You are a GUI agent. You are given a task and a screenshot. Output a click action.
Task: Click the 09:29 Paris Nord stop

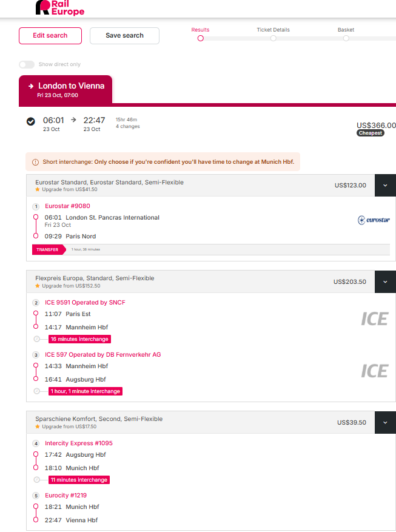70,236
